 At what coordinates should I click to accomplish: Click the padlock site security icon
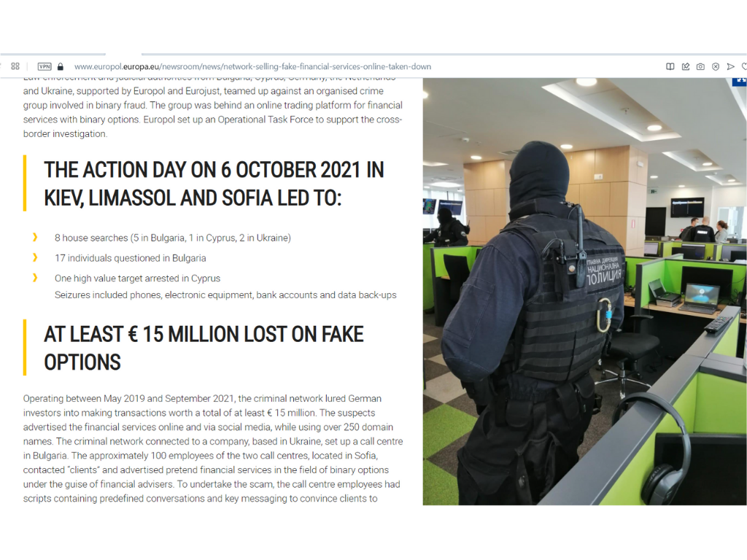point(61,66)
